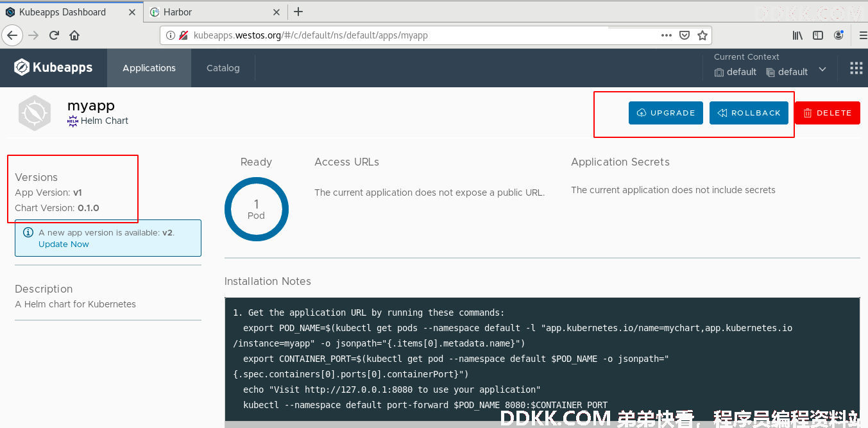The width and height of the screenshot is (868, 428).
Task: Go back with browser back arrow
Action: click(x=12, y=35)
